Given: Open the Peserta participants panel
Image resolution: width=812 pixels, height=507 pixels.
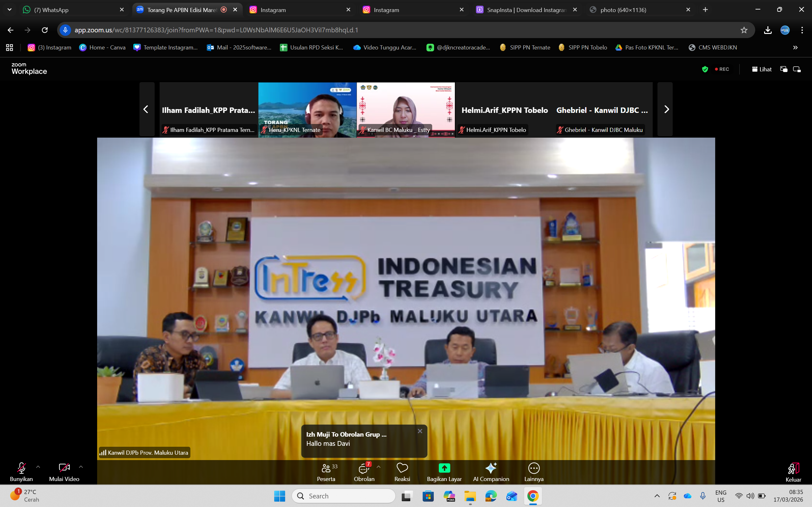Looking at the screenshot, I should pos(326,471).
